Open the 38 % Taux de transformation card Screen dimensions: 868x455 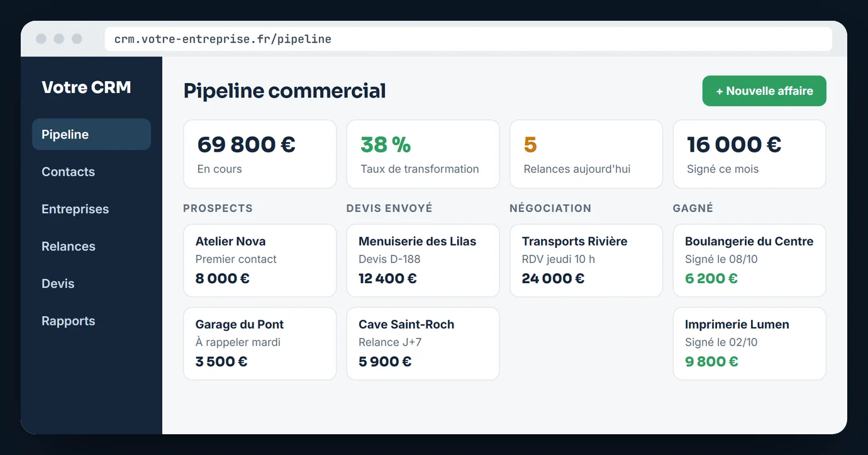tap(423, 154)
